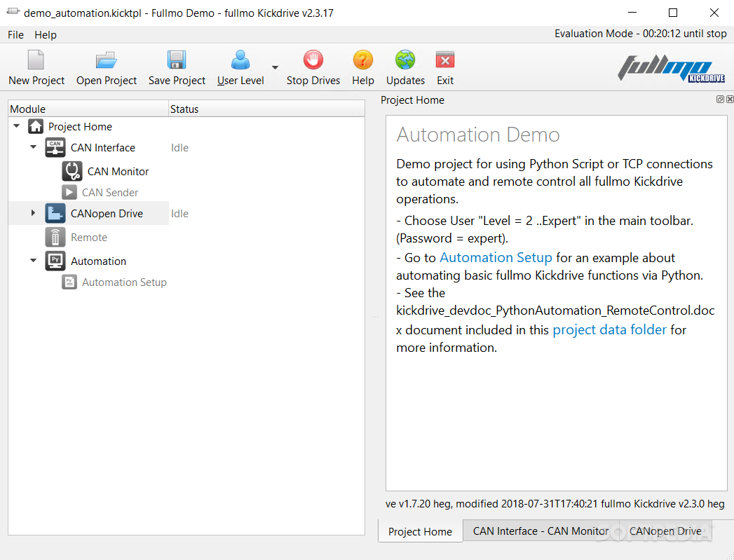
Task: Select Project Home in module tree
Action: pos(80,126)
